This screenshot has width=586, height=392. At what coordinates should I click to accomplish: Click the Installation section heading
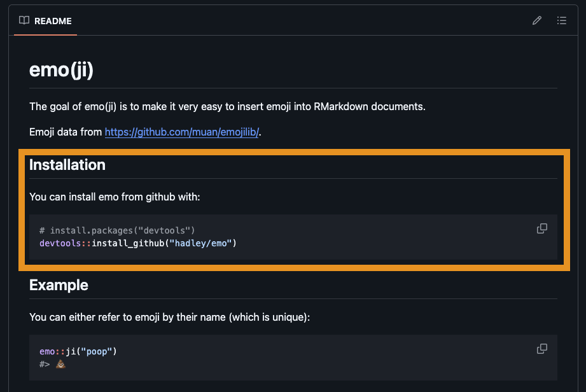(67, 165)
